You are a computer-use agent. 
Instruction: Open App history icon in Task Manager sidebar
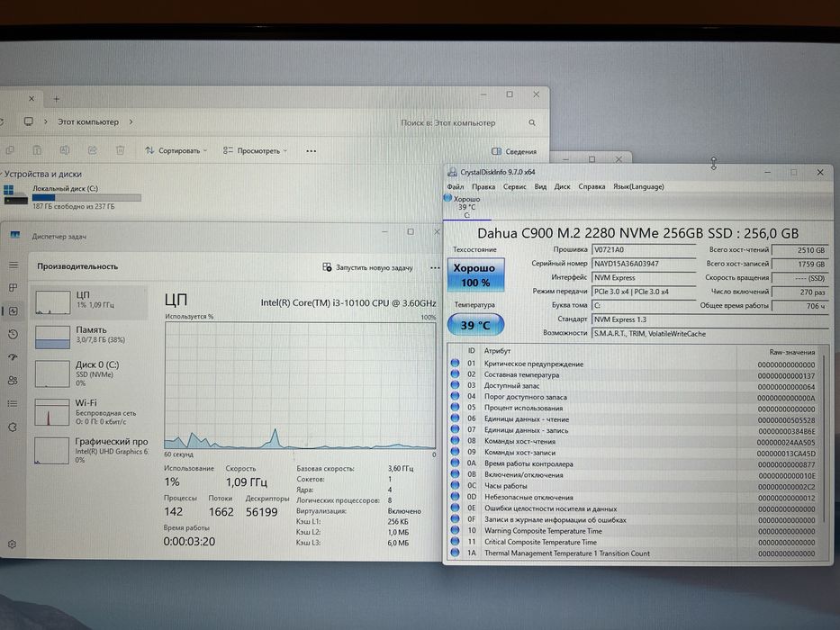click(x=14, y=334)
